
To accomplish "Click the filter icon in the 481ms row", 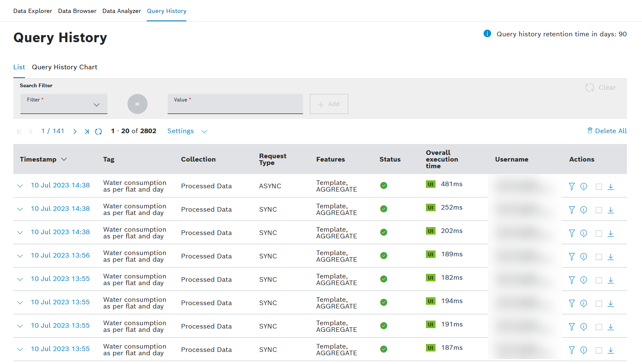I will point(571,187).
